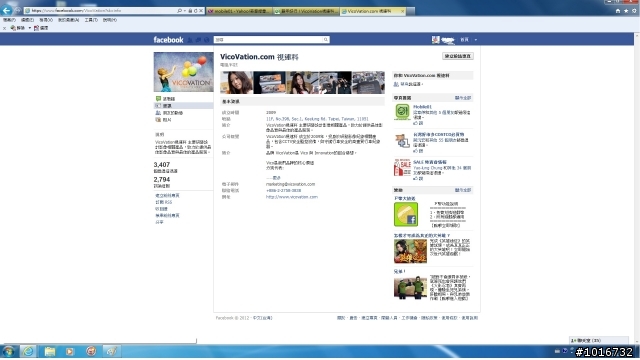Image resolution: width=640 pixels, height=360 pixels.
Task: Open Facebook notifications globe icon
Action: tap(207, 40)
